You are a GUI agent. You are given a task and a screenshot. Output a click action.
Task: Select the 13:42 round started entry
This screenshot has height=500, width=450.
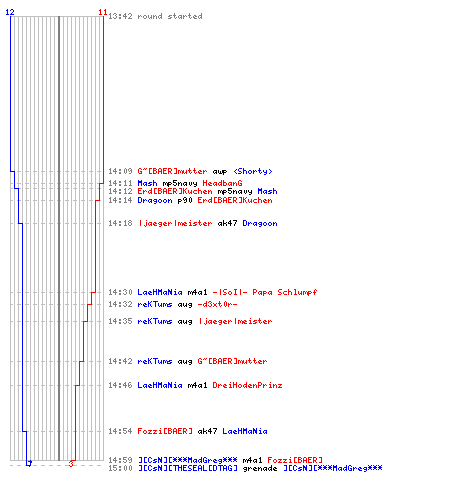coord(155,16)
